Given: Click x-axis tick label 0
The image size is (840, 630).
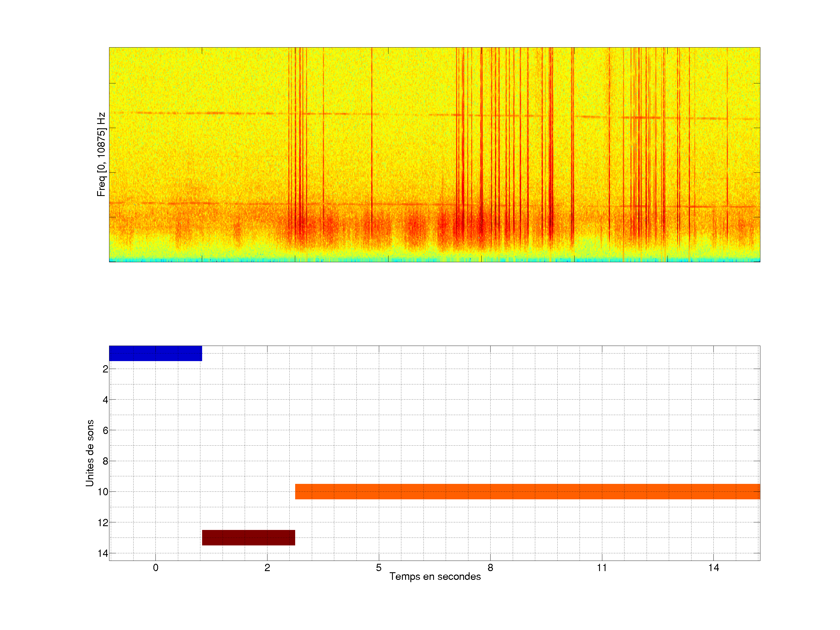Looking at the screenshot, I should pos(156,568).
